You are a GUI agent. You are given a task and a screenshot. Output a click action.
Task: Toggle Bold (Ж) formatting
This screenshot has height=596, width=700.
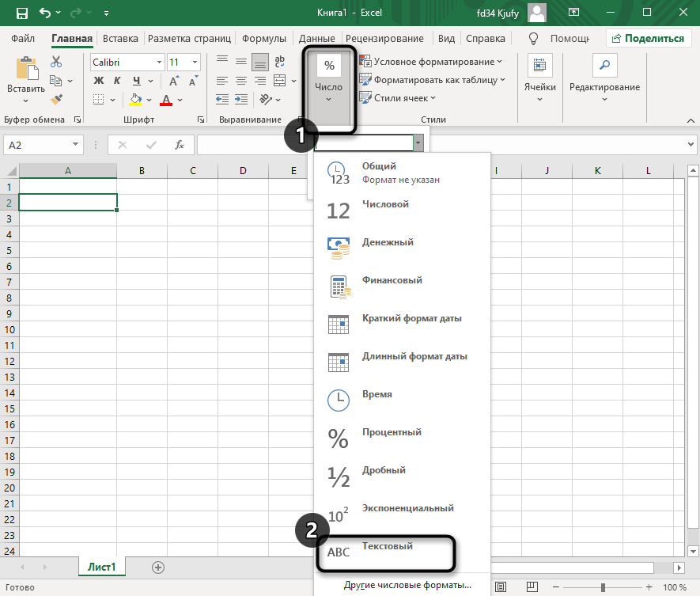coord(99,81)
